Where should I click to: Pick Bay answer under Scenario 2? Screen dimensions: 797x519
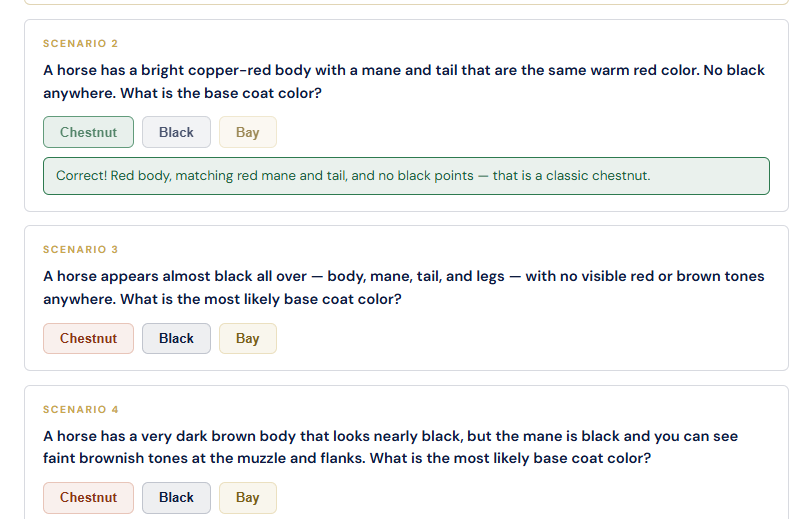coord(248,132)
